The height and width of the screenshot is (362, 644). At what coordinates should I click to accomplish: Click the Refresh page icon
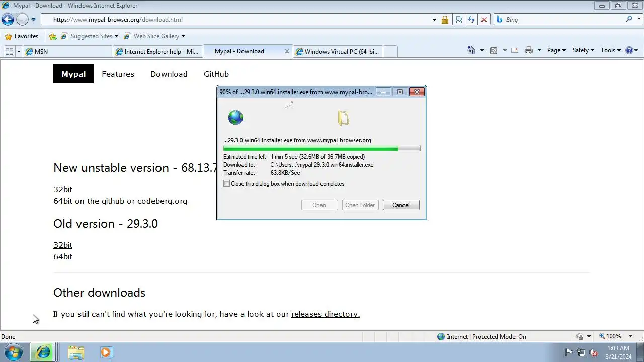pos(471,20)
